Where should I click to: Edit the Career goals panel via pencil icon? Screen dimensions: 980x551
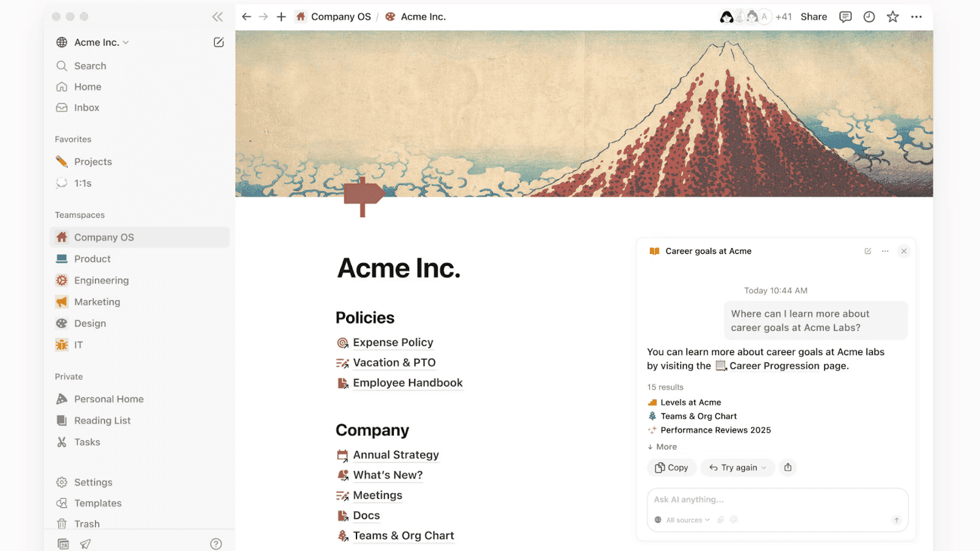pyautogui.click(x=867, y=251)
